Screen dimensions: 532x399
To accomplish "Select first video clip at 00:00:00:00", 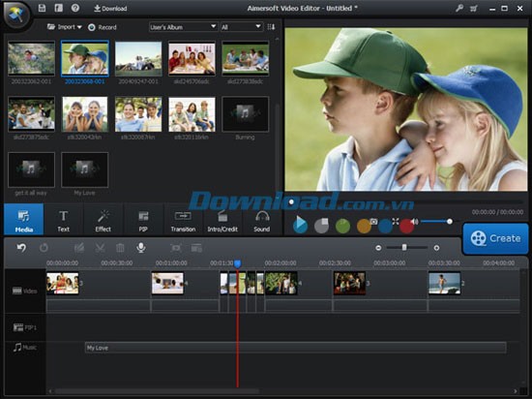I will (x=63, y=283).
